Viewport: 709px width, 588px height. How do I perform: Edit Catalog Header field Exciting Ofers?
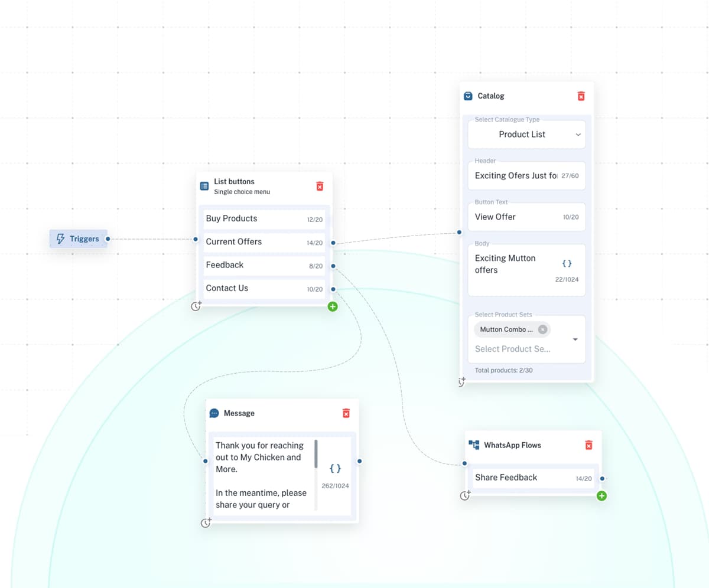pyautogui.click(x=526, y=175)
